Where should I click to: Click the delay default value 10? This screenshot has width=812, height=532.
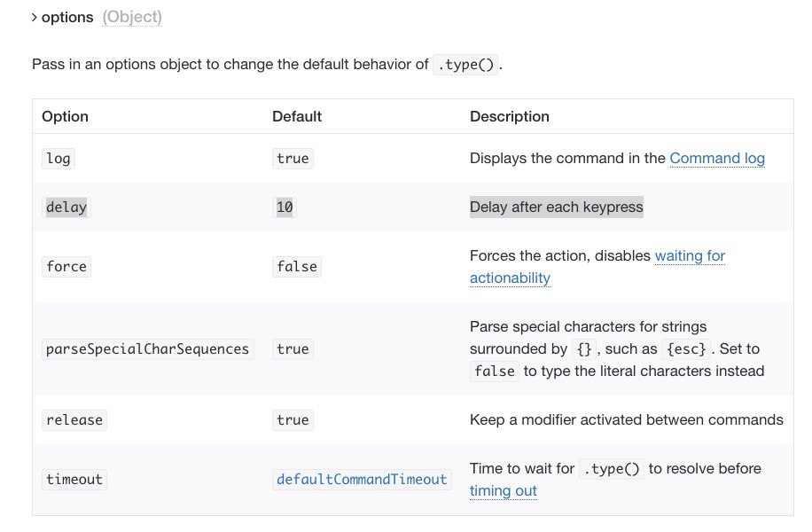285,207
